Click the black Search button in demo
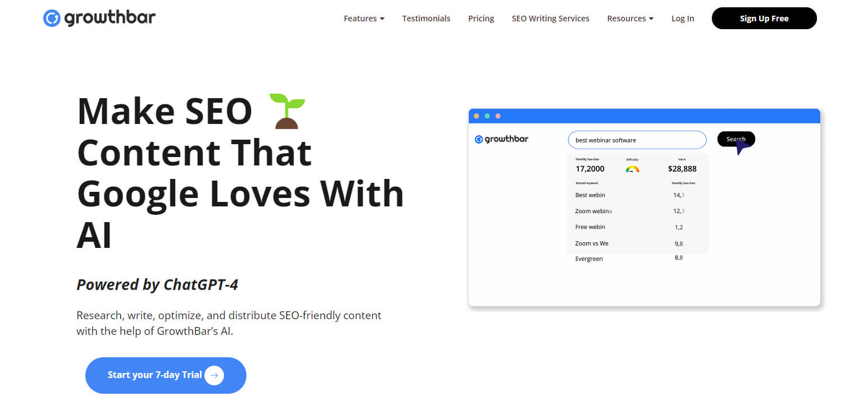This screenshot has height=410, width=868. (x=736, y=139)
